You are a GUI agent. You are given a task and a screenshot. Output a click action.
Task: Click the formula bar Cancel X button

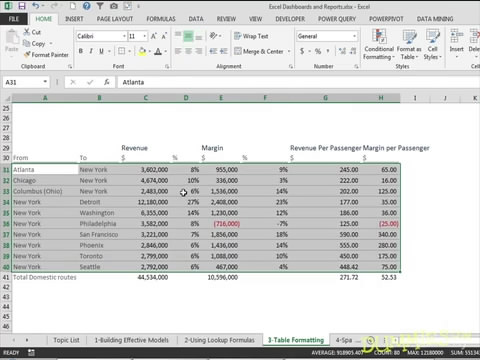(x=73, y=82)
